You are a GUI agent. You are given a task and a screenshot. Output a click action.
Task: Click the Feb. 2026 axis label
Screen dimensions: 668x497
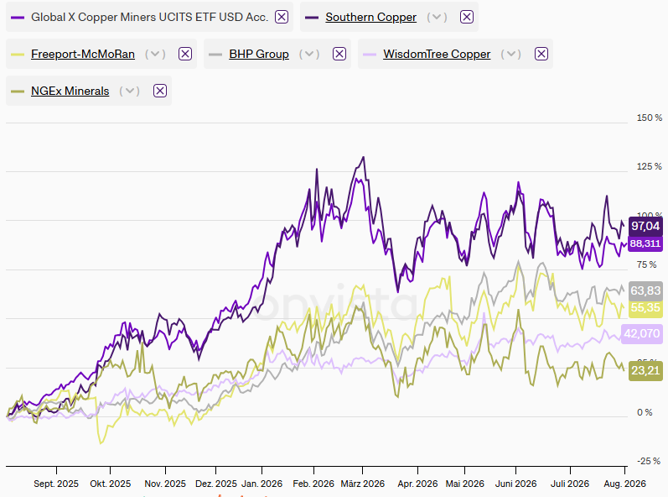(x=314, y=484)
